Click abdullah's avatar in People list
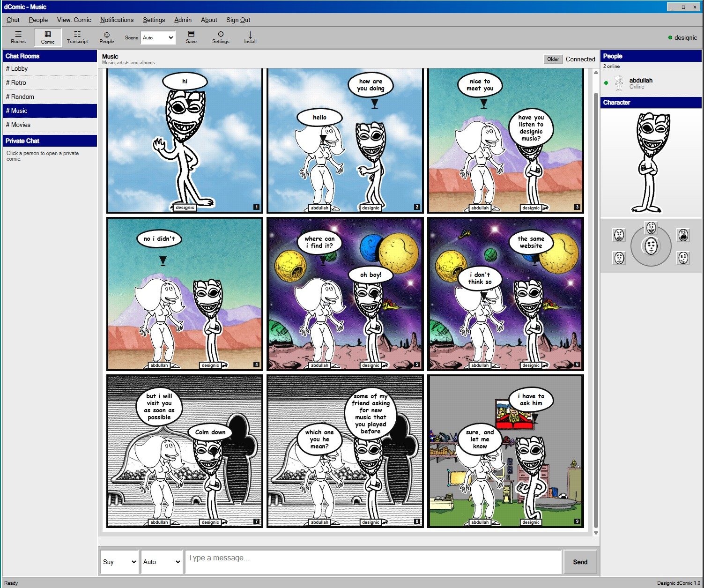Image resolution: width=704 pixels, height=588 pixels. [x=619, y=83]
